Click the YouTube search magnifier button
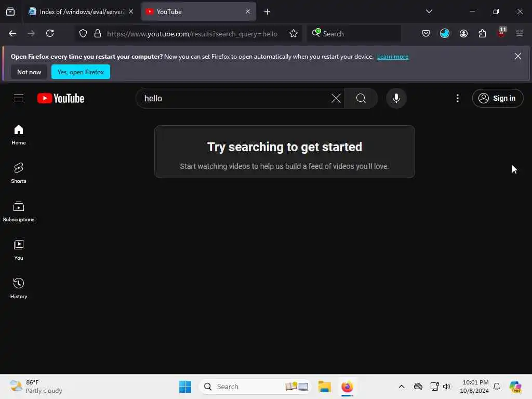 pos(361,98)
